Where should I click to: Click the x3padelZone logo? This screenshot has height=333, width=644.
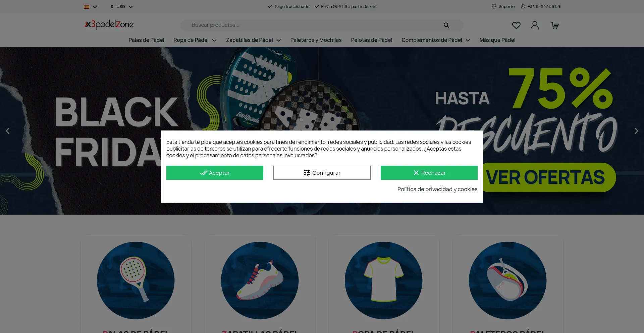click(x=109, y=24)
